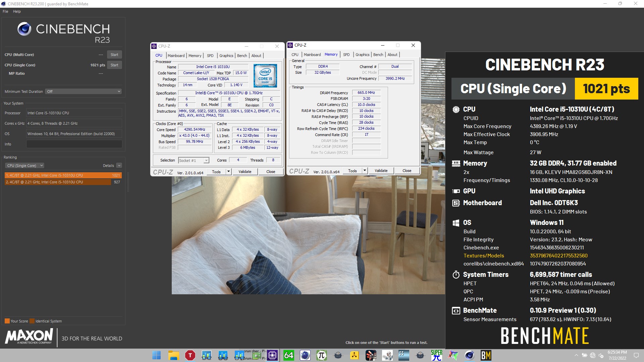The width and height of the screenshot is (644, 362).
Task: Open Mainboard tab in right CPU-Z window
Action: [x=312, y=55]
